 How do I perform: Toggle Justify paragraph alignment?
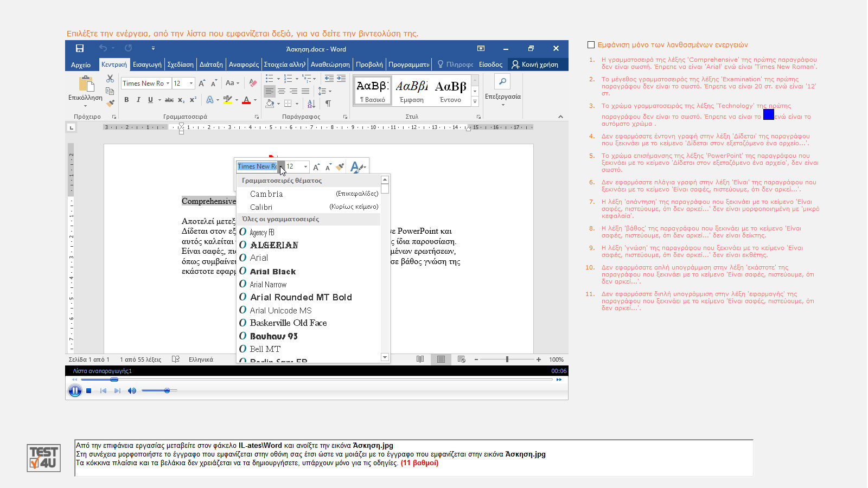click(x=305, y=91)
